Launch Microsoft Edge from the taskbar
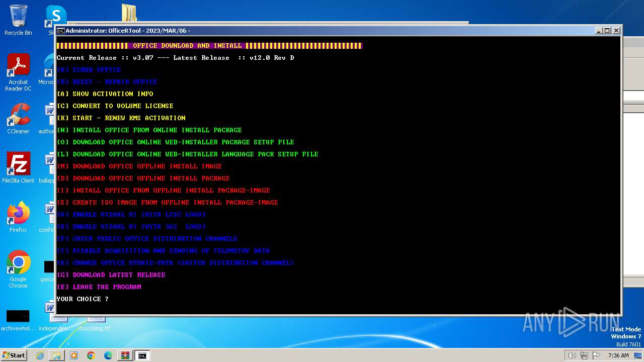 108,355
